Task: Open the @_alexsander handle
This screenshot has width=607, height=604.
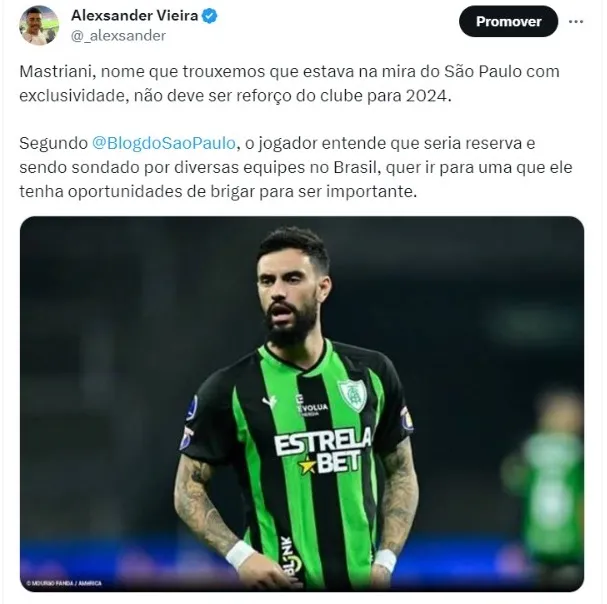Action: coord(118,36)
